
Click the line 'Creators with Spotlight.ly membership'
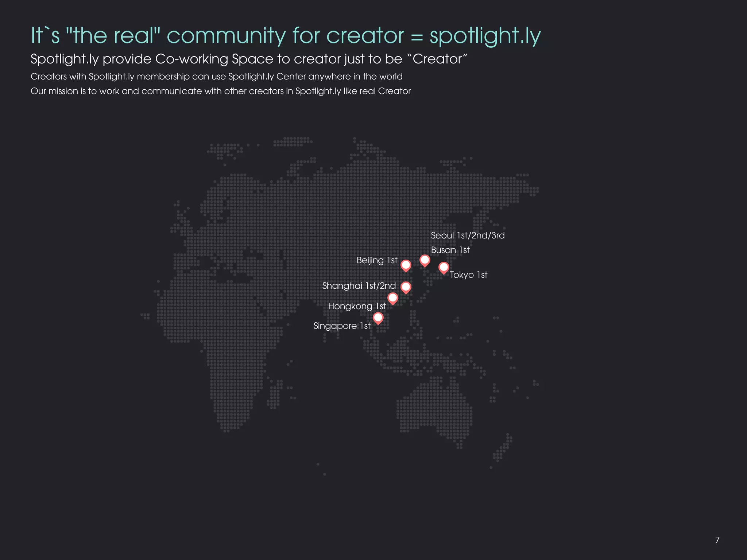217,77
